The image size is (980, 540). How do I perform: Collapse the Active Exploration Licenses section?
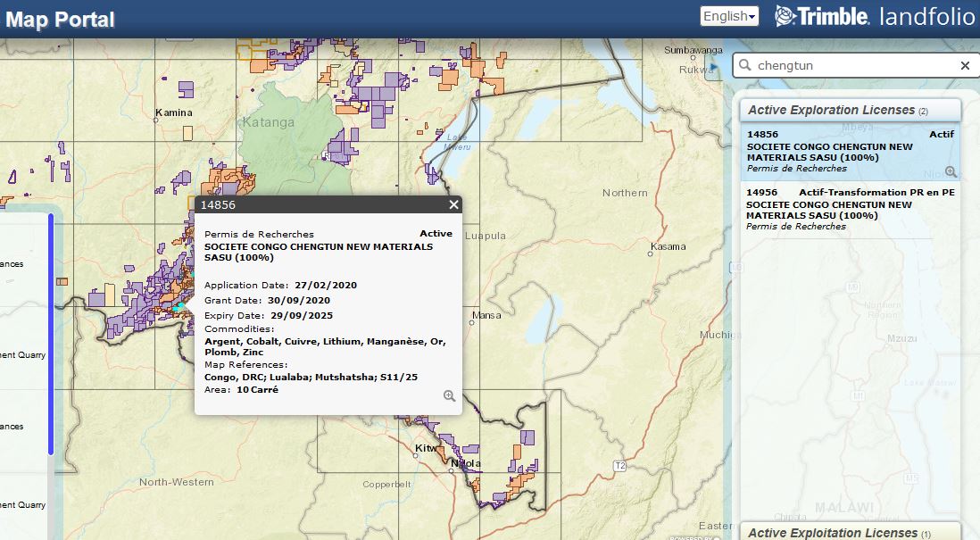(x=850, y=110)
